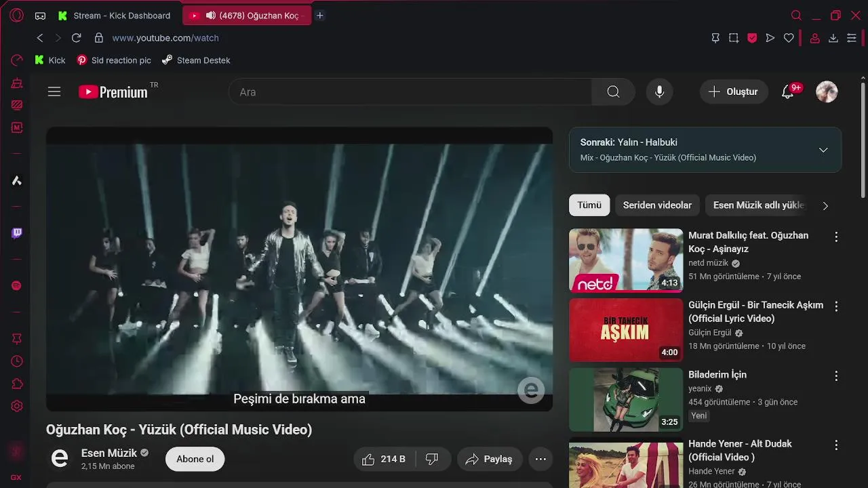The image size is (868, 488).
Task: Add page to bookmarks with heart icon
Action: pos(789,39)
